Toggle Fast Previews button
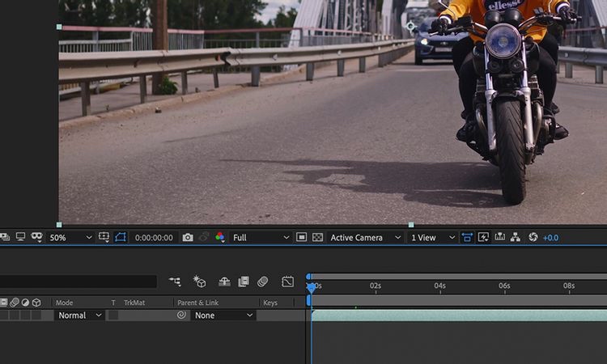 [483, 237]
